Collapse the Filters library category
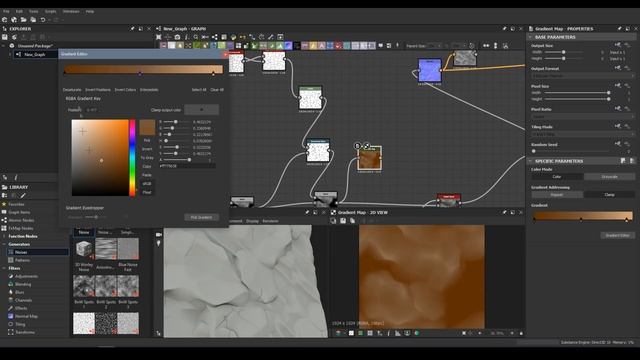This screenshot has height=360, width=640. click(4, 268)
